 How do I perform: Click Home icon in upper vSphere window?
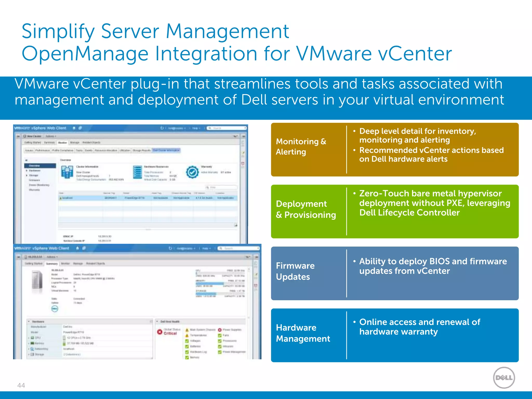[x=74, y=128]
